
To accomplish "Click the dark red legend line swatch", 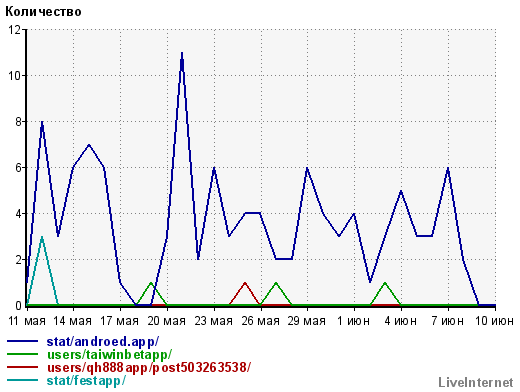I will [x=22, y=367].
